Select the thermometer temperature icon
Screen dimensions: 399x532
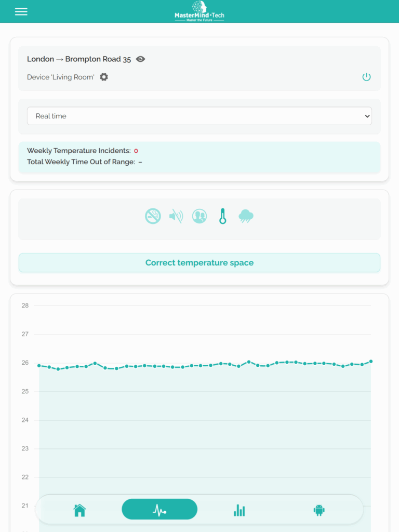[223, 216]
